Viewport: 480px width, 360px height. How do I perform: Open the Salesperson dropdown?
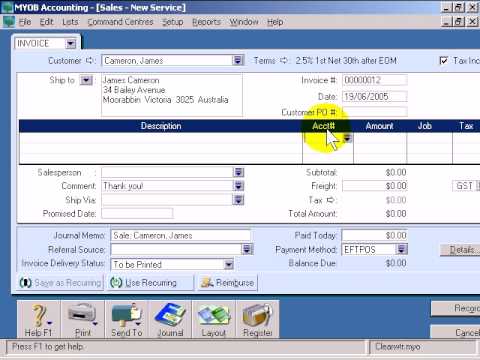[239, 172]
